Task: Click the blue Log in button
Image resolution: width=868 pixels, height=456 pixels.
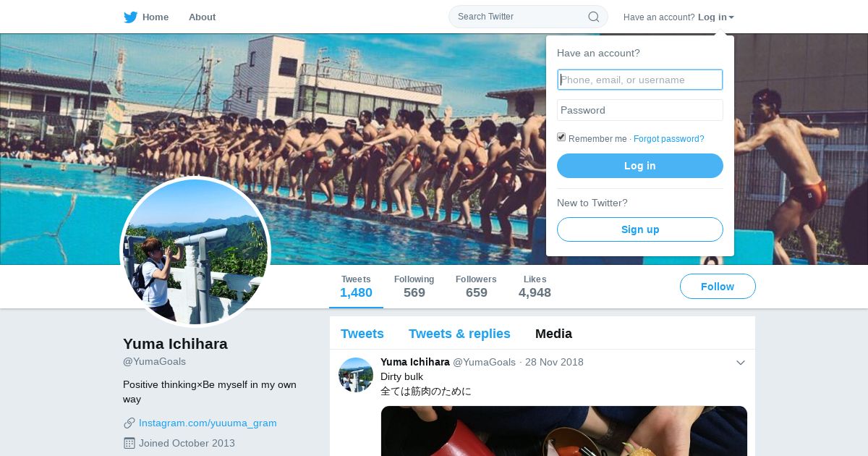Action: point(640,166)
